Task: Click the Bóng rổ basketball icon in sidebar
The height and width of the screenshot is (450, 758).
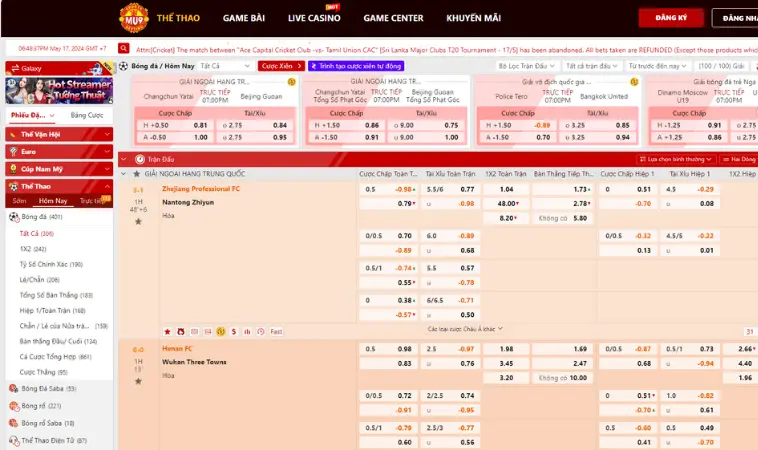Action: [14, 406]
